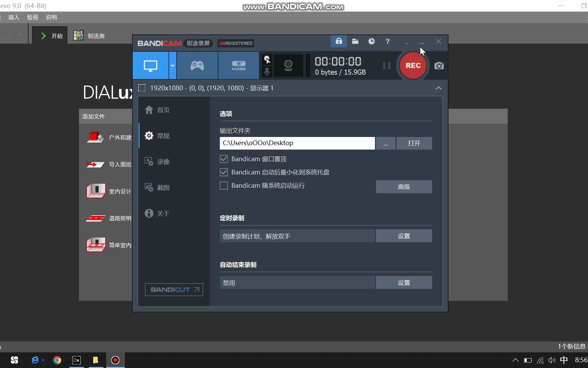Toggle microphone recording icon
This screenshot has width=588, height=368.
267,72
